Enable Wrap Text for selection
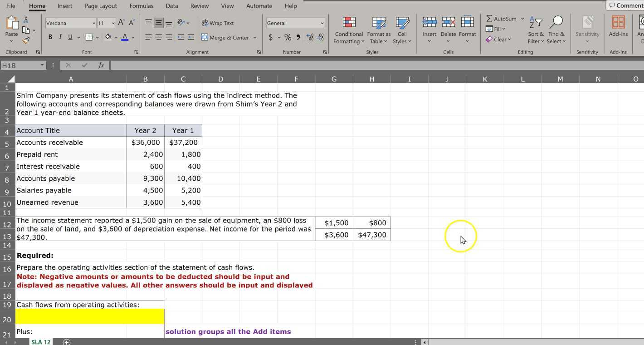644x345 pixels. (218, 23)
